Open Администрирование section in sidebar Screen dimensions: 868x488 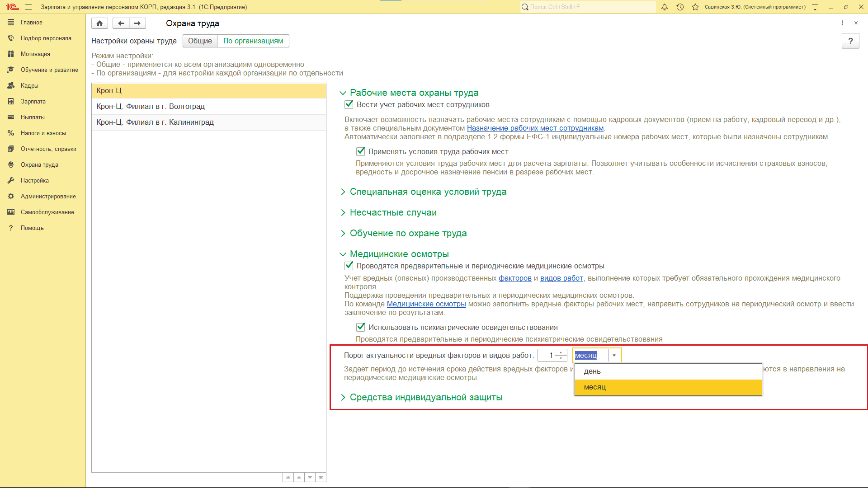coord(48,196)
